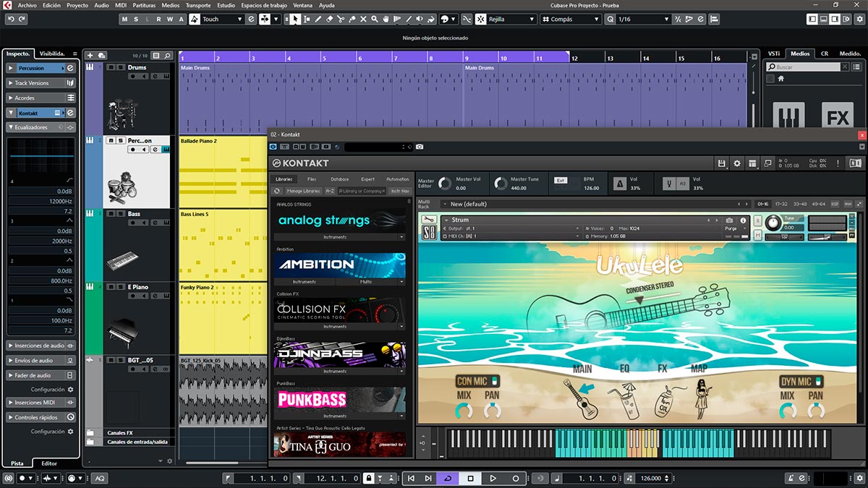
Task: Switch to the Visibilida. tab
Action: point(52,53)
